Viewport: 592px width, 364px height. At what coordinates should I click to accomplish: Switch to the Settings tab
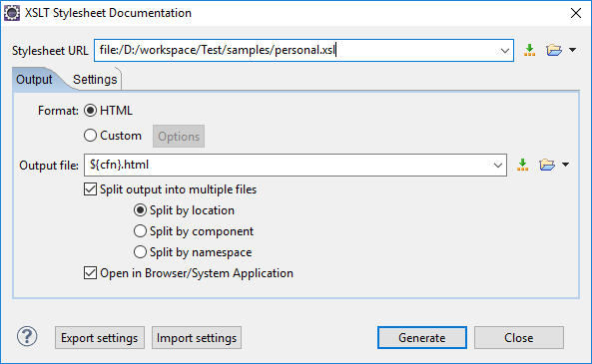95,79
